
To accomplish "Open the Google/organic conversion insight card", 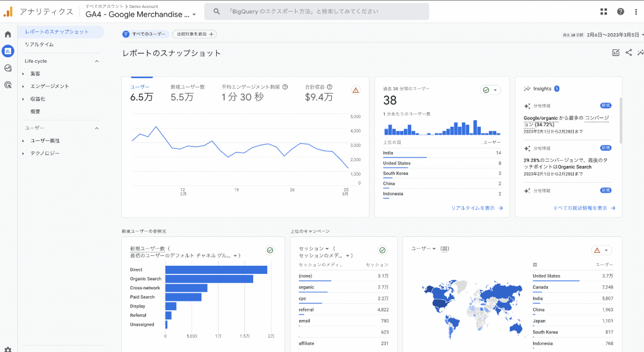I will 568,119.
